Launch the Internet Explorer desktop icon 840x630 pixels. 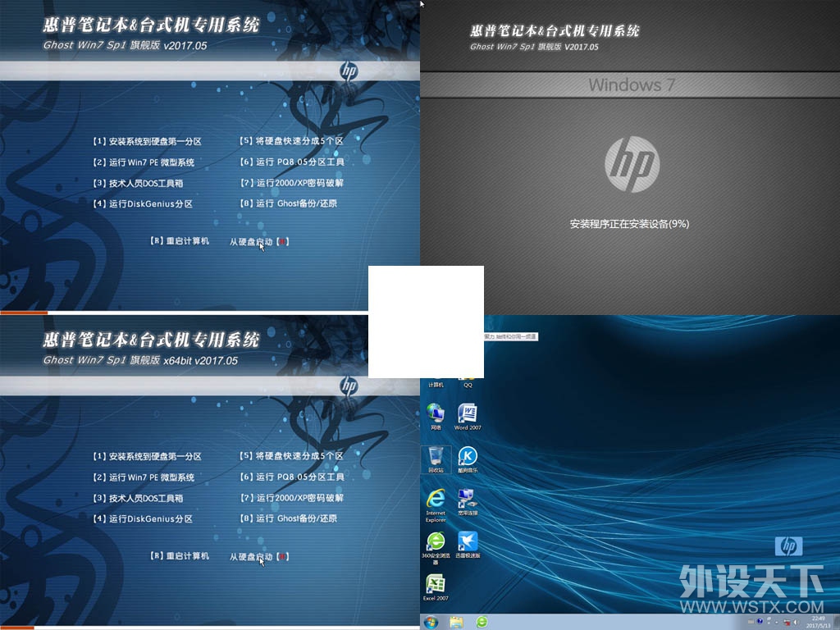[436, 505]
